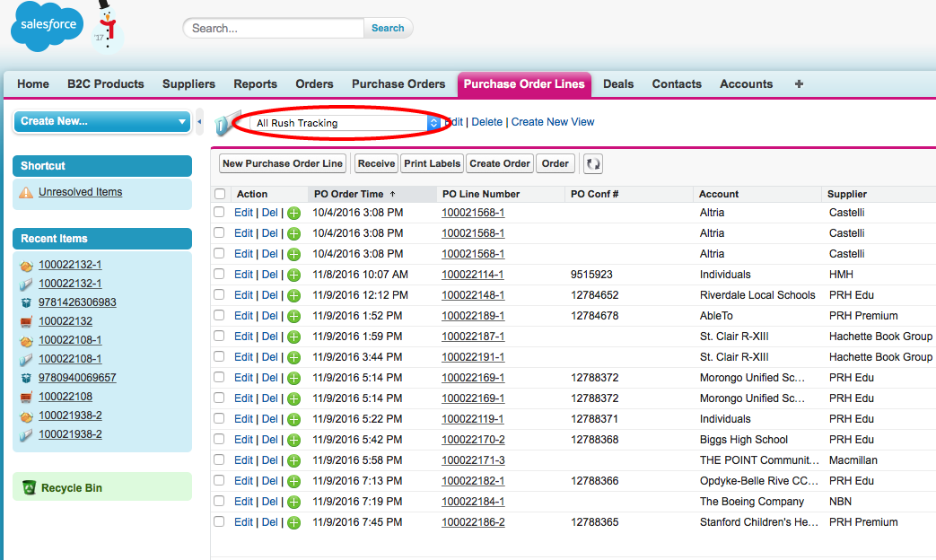Click green plus icon for 100022119-1 row
This screenshot has width=936, height=560.
(x=293, y=420)
